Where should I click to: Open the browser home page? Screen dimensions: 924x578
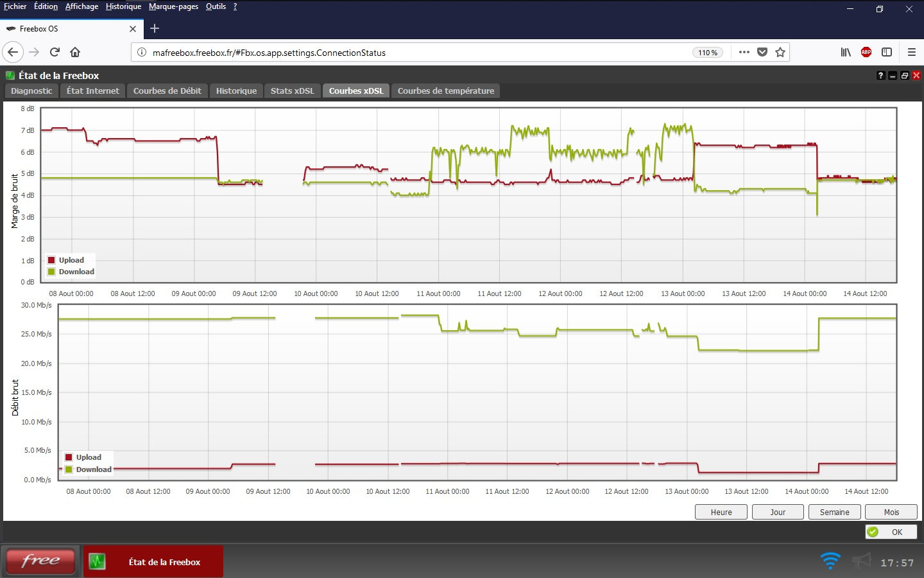tap(75, 52)
